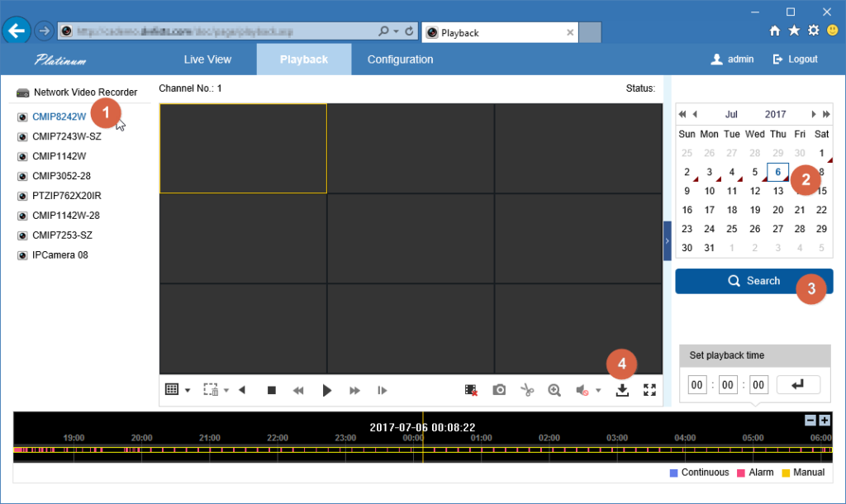This screenshot has height=504, width=846.
Task: Click year label 2017 in calendar
Action: [775, 114]
